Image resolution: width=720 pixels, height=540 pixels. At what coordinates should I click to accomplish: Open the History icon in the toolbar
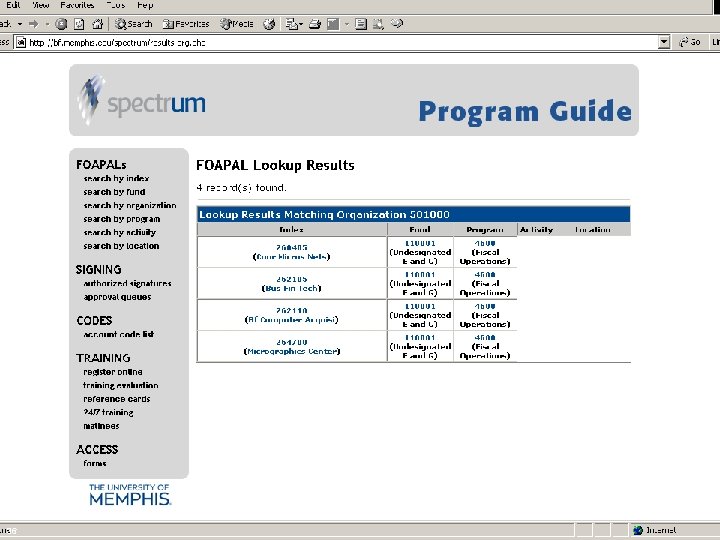(x=269, y=24)
